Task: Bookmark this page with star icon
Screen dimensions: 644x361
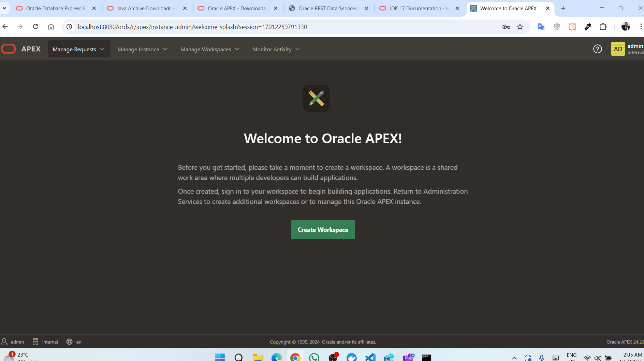Action: (520, 27)
